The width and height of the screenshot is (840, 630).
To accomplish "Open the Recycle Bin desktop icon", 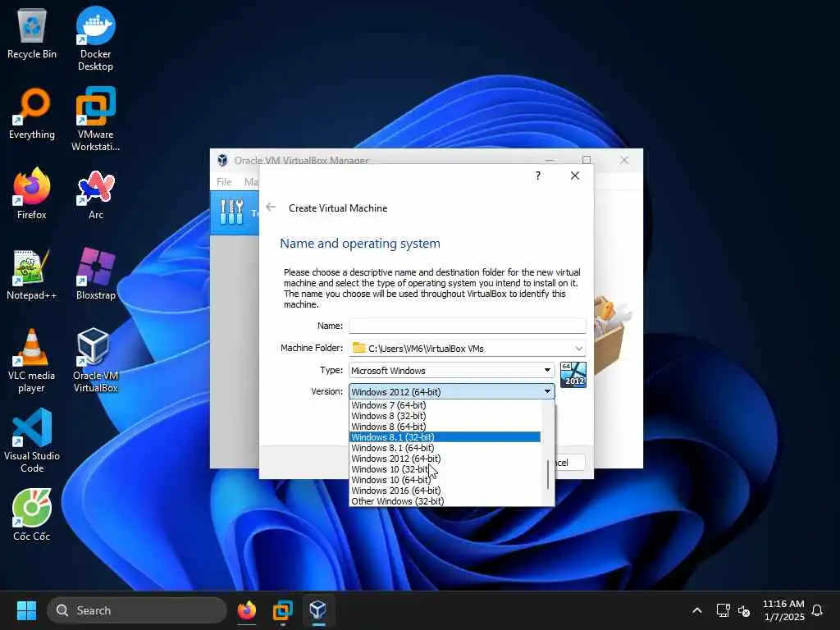I will point(32,33).
